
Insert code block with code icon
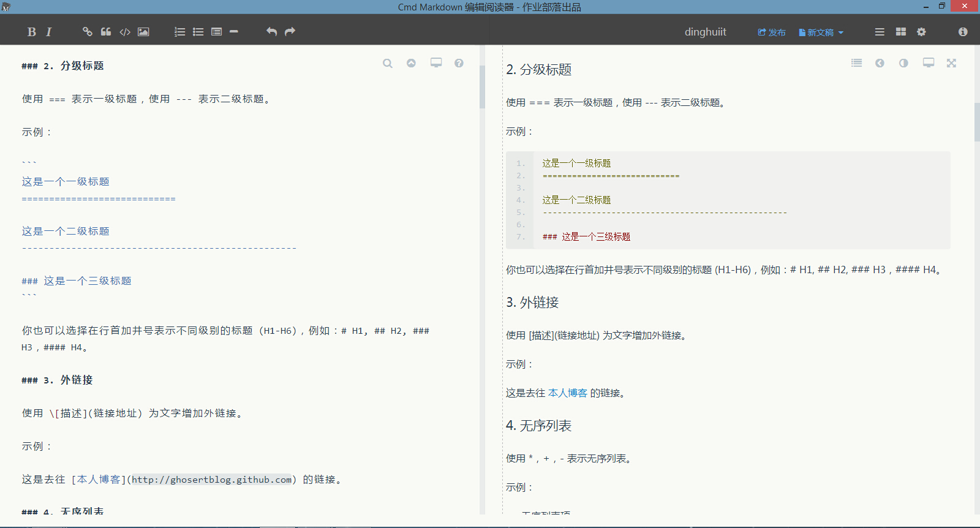click(125, 32)
